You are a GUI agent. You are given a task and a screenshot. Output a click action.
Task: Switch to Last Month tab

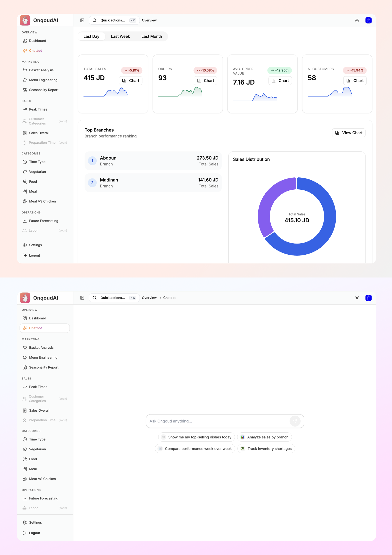tap(152, 36)
